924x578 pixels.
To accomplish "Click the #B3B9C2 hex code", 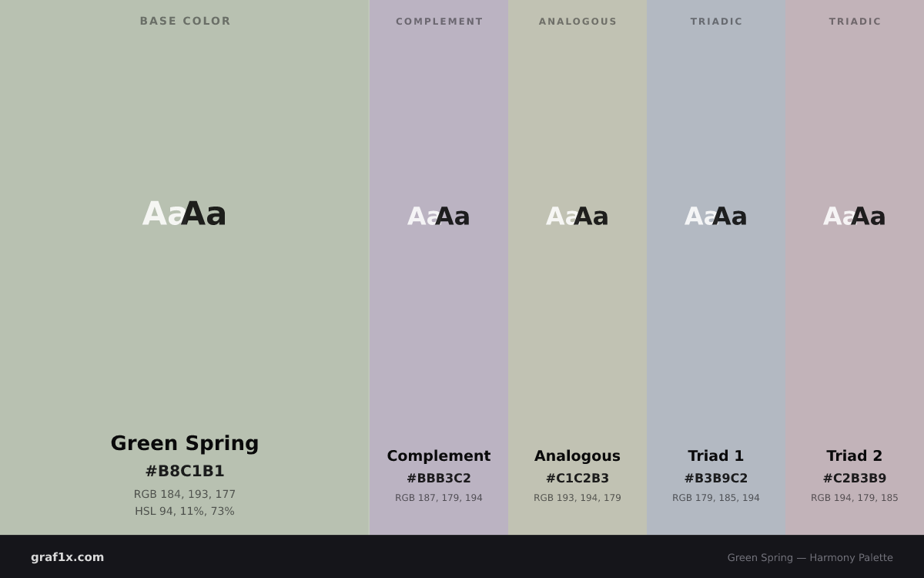I will (716, 479).
